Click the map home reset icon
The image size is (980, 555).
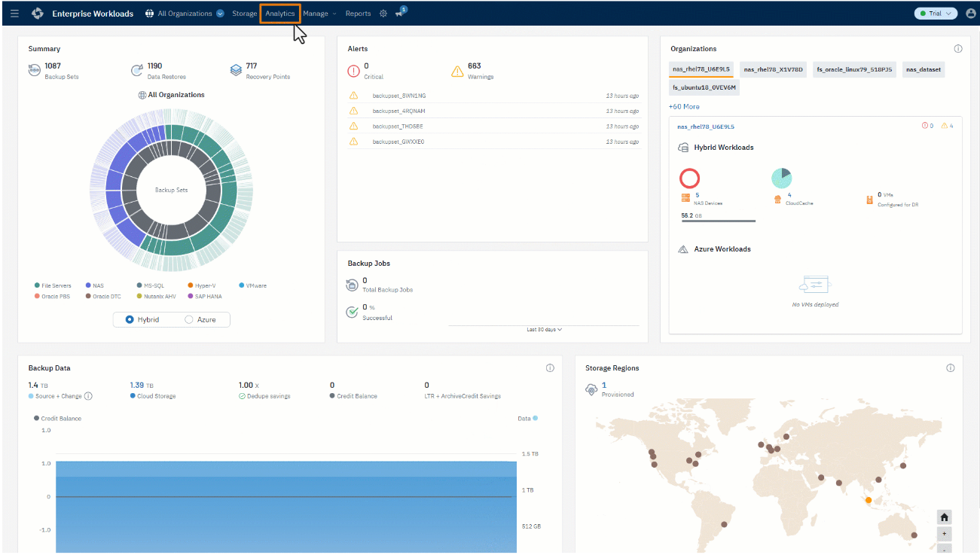coord(945,517)
